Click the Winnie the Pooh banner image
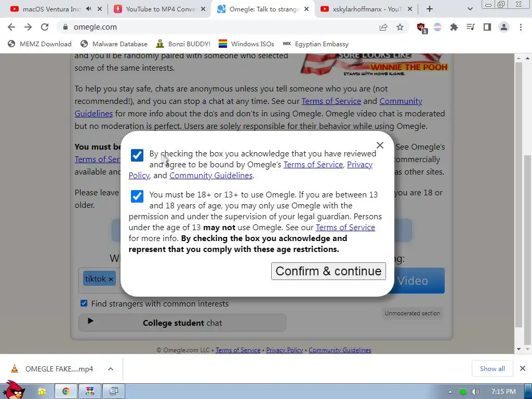532x399 pixels. (375, 64)
